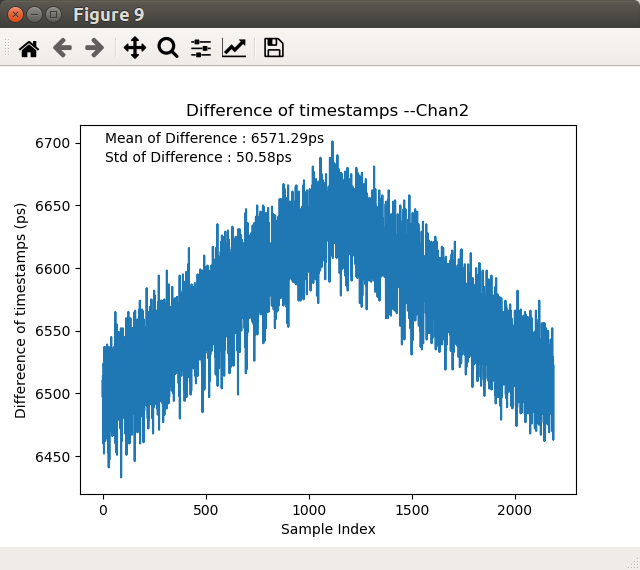Viewport: 640px width, 570px height.
Task: Go forward to next view arrow
Action: pyautogui.click(x=95, y=48)
